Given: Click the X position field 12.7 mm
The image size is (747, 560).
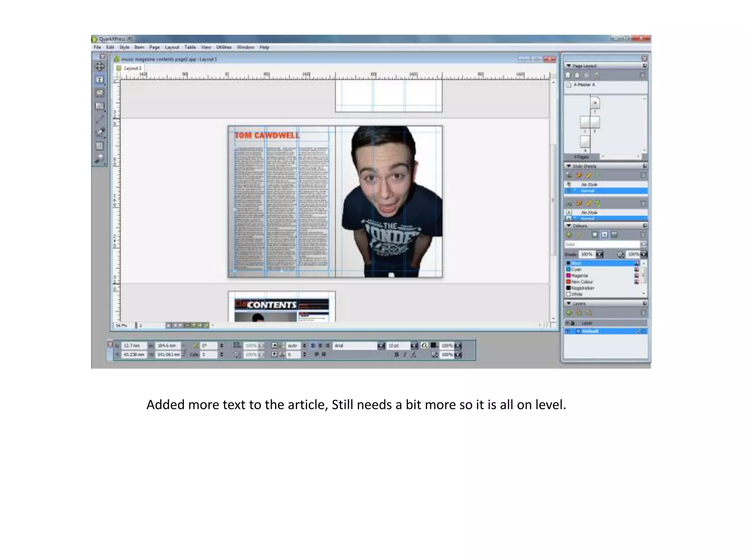Looking at the screenshot, I should pyautogui.click(x=134, y=346).
